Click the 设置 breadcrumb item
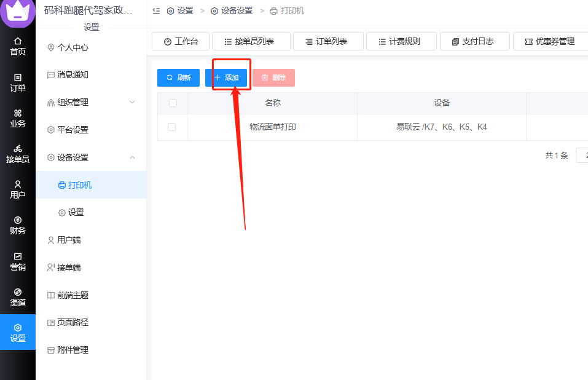Viewport: 588px width, 380px height. click(180, 11)
